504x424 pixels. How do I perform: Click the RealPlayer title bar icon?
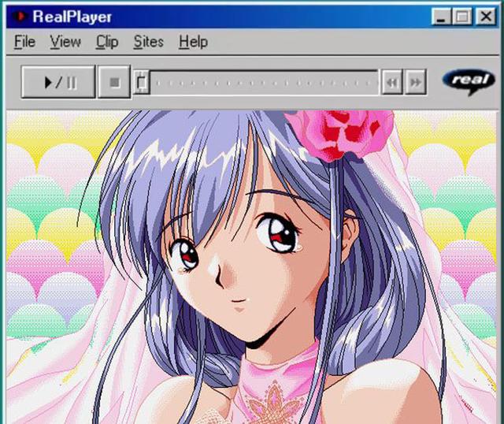tap(20, 16)
